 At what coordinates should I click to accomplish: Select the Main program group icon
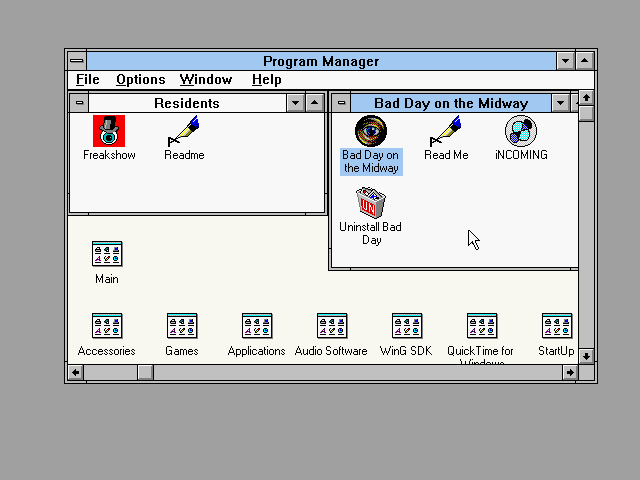[107, 254]
